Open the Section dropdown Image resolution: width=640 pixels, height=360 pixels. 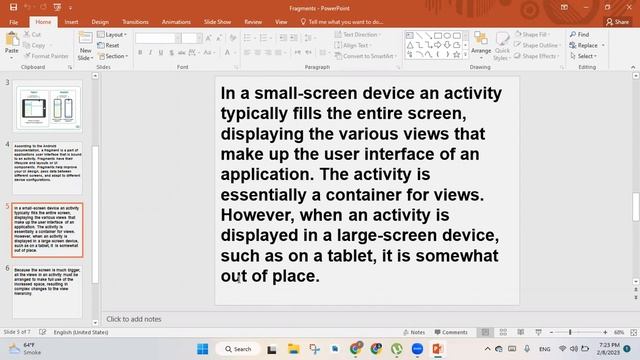pyautogui.click(x=113, y=56)
